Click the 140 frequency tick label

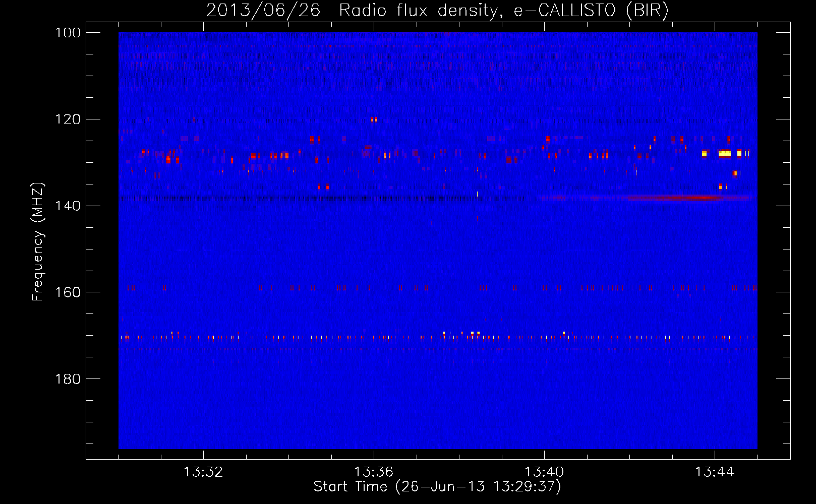point(68,206)
